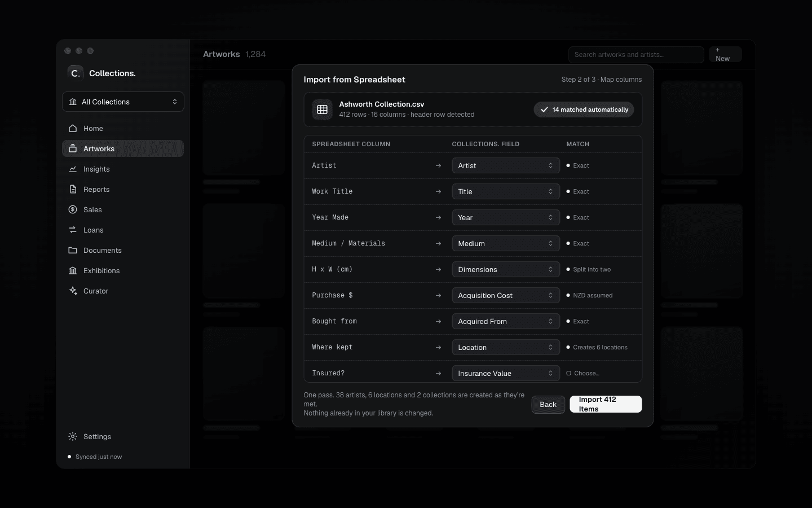Click the Settings gear icon
The image size is (812, 508).
click(73, 436)
